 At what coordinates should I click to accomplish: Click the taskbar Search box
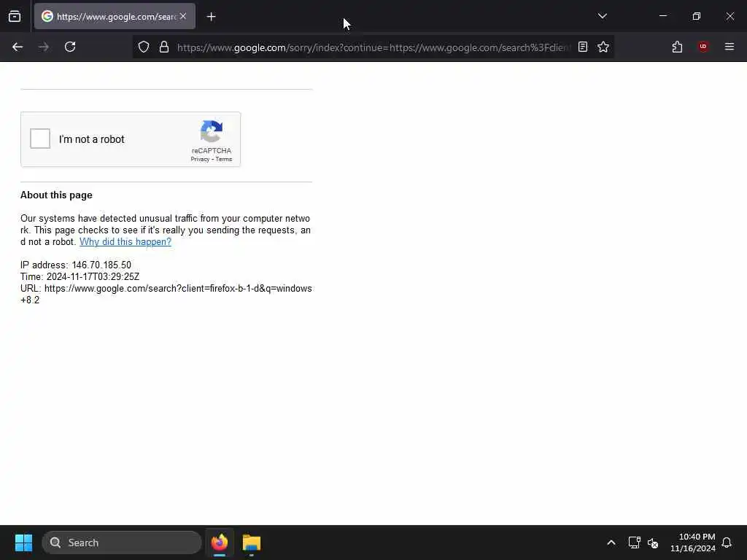click(x=122, y=542)
